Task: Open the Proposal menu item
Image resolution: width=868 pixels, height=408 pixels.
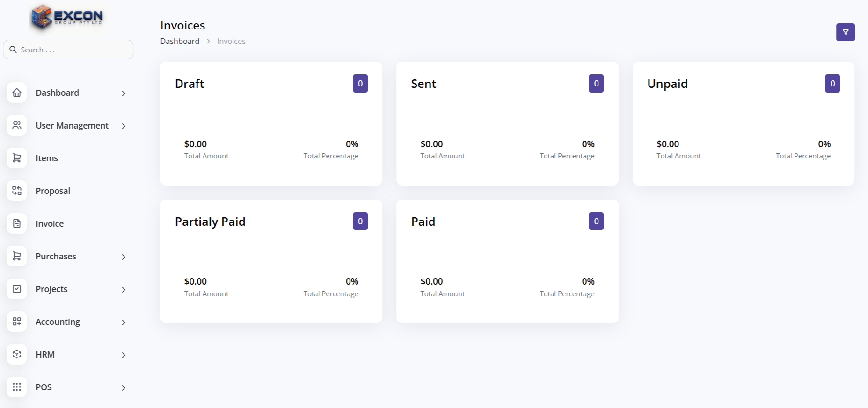Action: (x=53, y=191)
